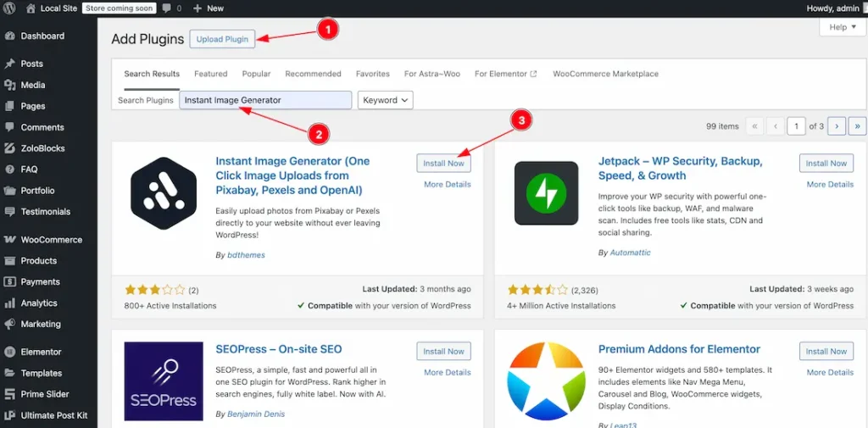Install Premium Addons for Elementor now
The width and height of the screenshot is (868, 428).
point(826,352)
